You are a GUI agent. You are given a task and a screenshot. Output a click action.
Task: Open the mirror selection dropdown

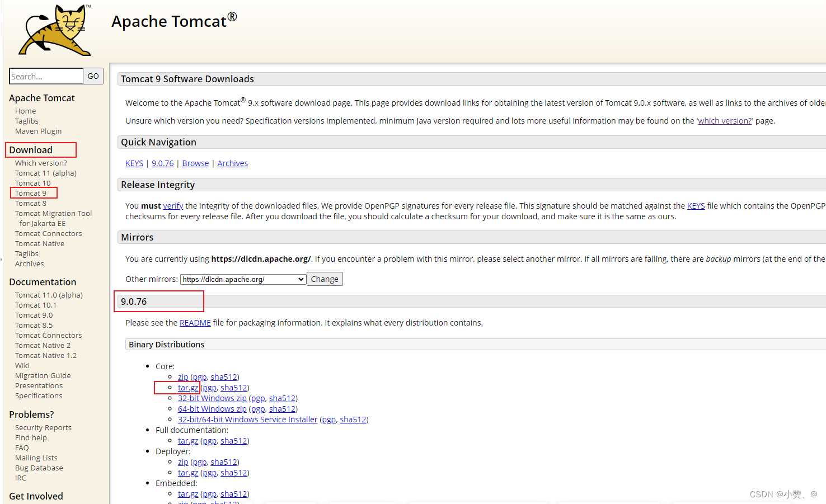click(x=242, y=279)
